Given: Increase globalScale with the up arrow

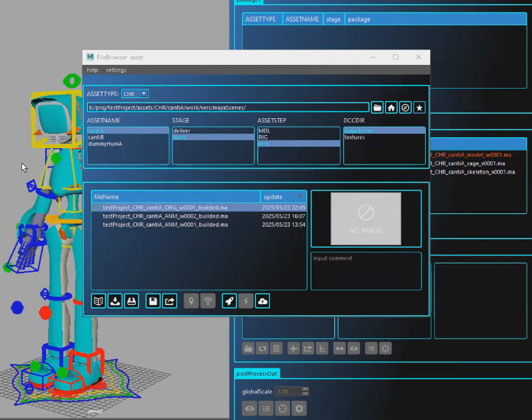Looking at the screenshot, I should [305, 389].
